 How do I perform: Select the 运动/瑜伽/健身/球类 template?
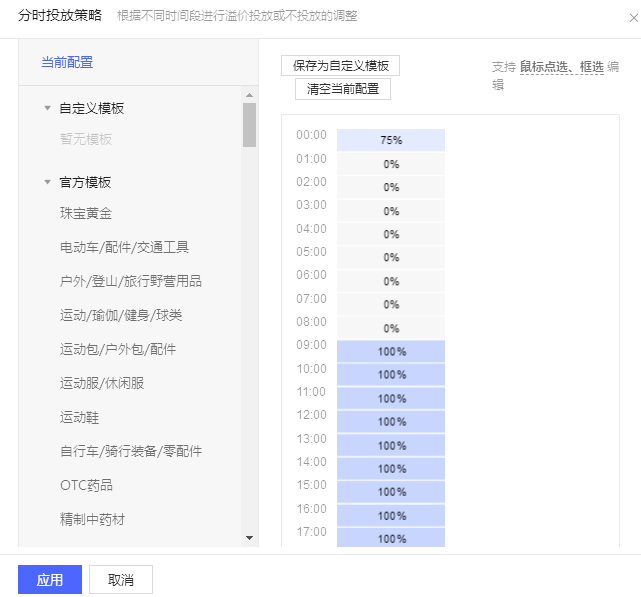pos(121,315)
